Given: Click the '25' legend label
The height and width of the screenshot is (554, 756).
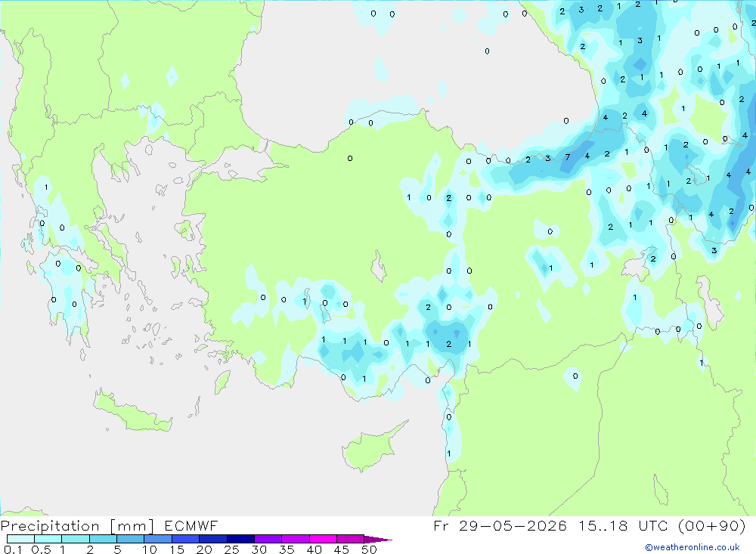Looking at the screenshot, I should (x=232, y=549).
